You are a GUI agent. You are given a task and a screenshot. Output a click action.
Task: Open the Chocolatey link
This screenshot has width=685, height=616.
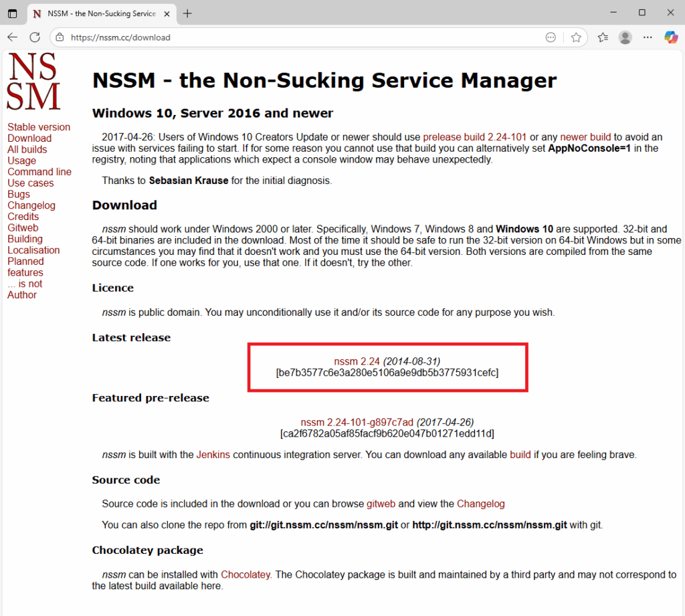tap(246, 575)
